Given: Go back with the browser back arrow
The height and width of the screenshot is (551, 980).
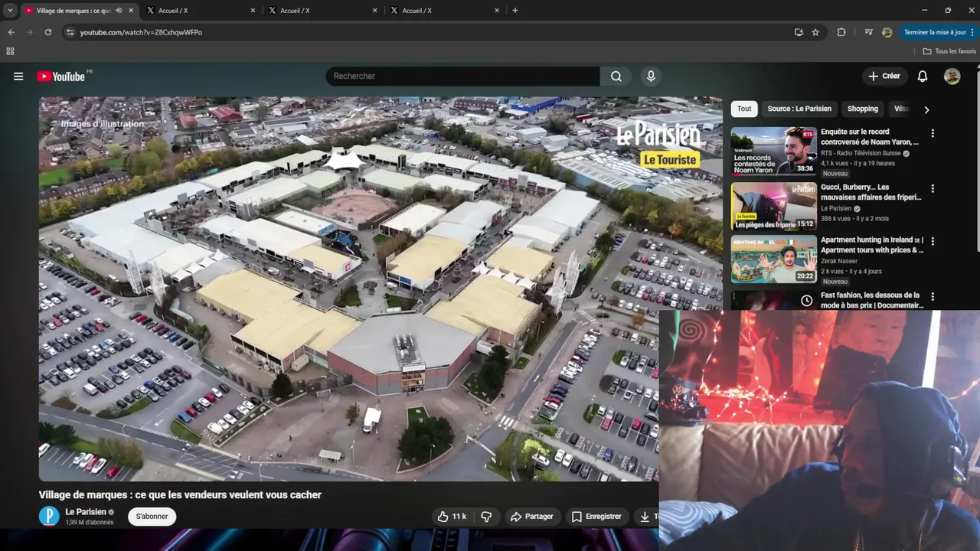Looking at the screenshot, I should pyautogui.click(x=11, y=32).
